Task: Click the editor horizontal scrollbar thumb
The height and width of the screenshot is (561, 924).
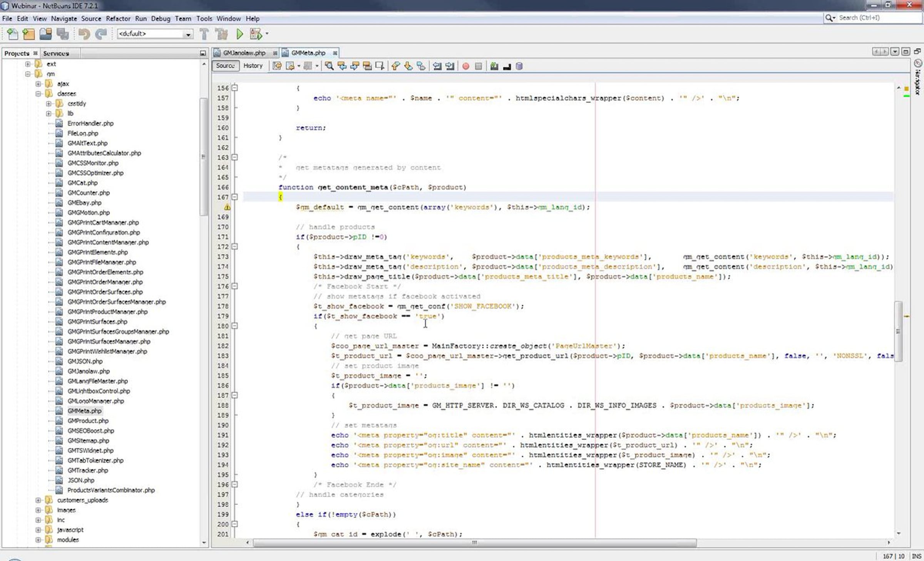Action: click(474, 543)
